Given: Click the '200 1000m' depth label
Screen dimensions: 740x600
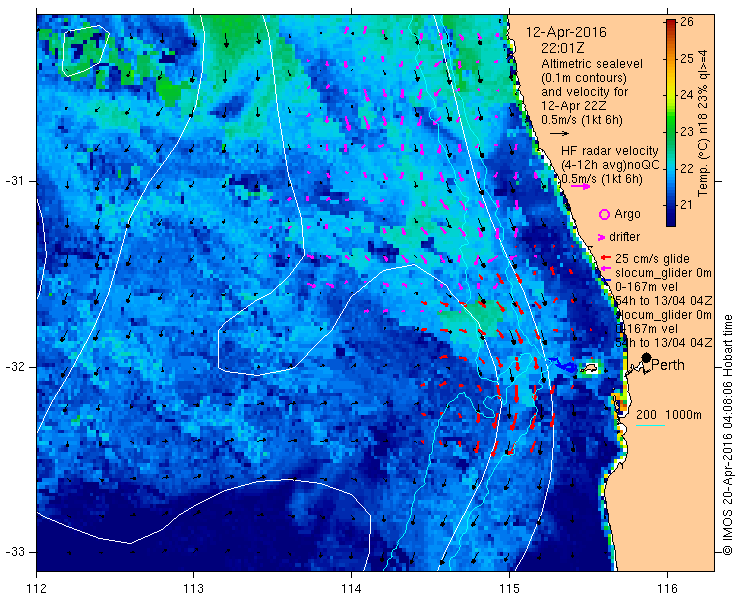Looking at the screenshot, I should pos(669,415).
